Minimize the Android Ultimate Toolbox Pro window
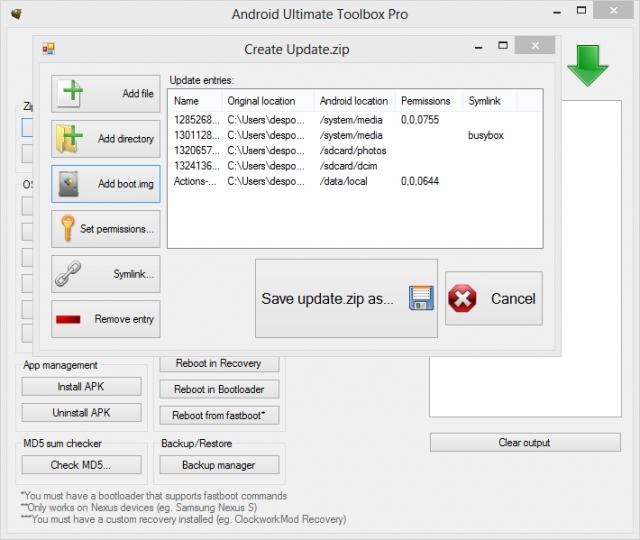The image size is (640, 540). pyautogui.click(x=557, y=12)
